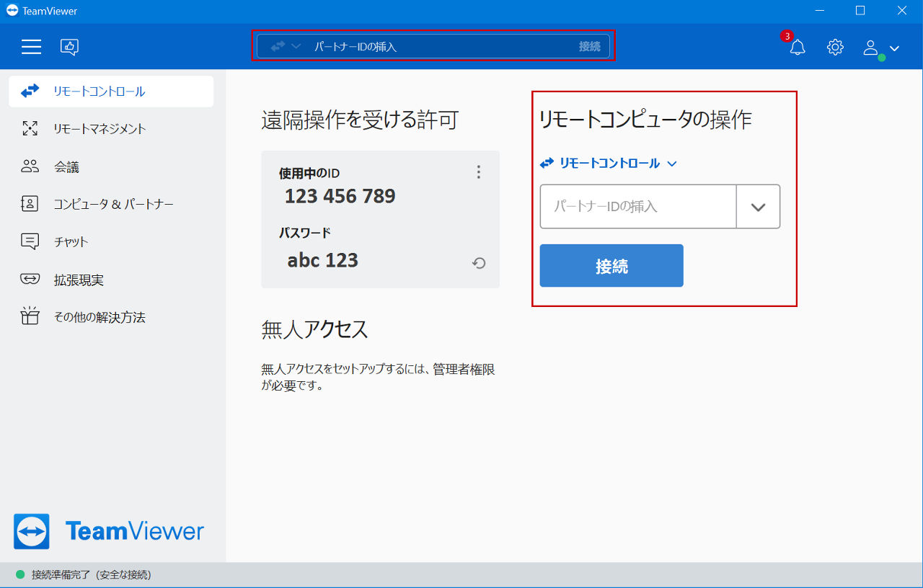The width and height of the screenshot is (923, 588).
Task: Expand the リモートコントロール mode dropdown
Action: tap(609, 164)
